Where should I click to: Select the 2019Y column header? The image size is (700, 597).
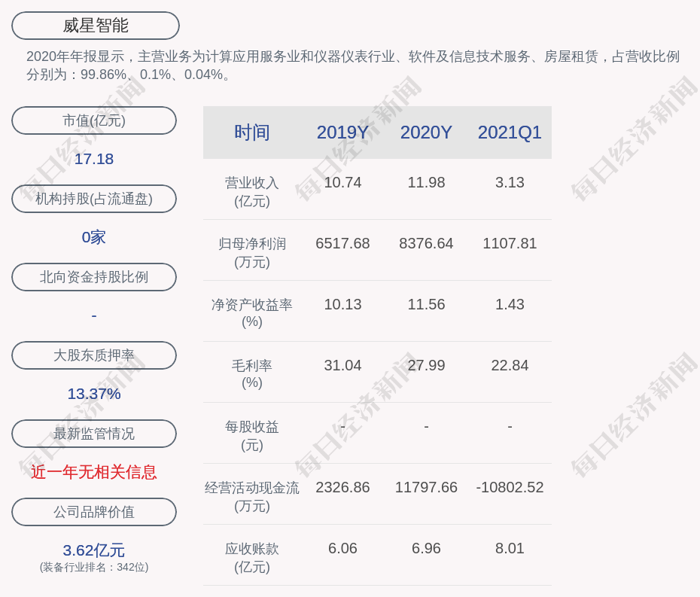342,132
